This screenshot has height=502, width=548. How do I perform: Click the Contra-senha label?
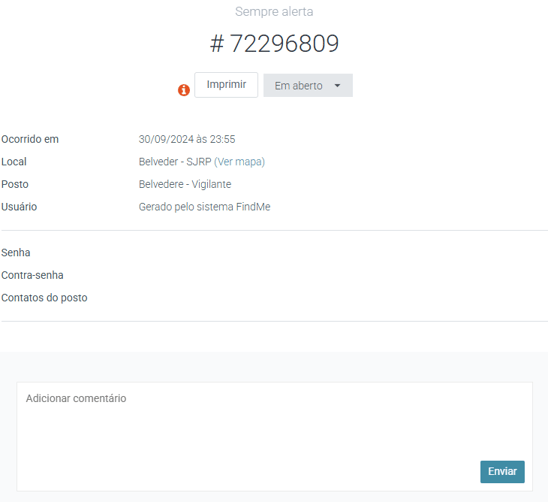coord(32,275)
